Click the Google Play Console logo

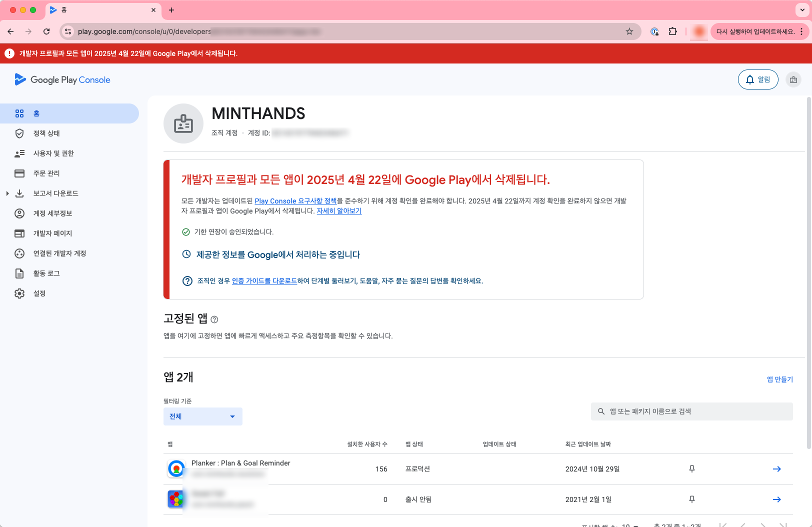click(x=62, y=79)
